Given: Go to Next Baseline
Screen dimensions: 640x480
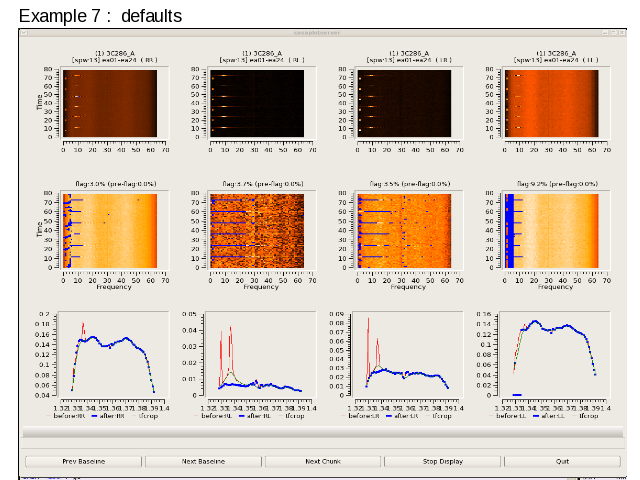Looking at the screenshot, I should pyautogui.click(x=203, y=461).
